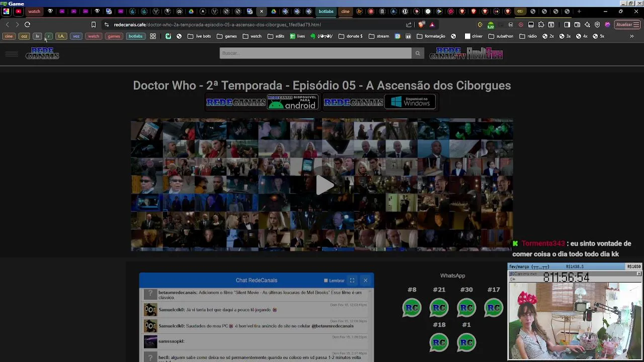Open WhatsApp group #8

click(x=412, y=307)
